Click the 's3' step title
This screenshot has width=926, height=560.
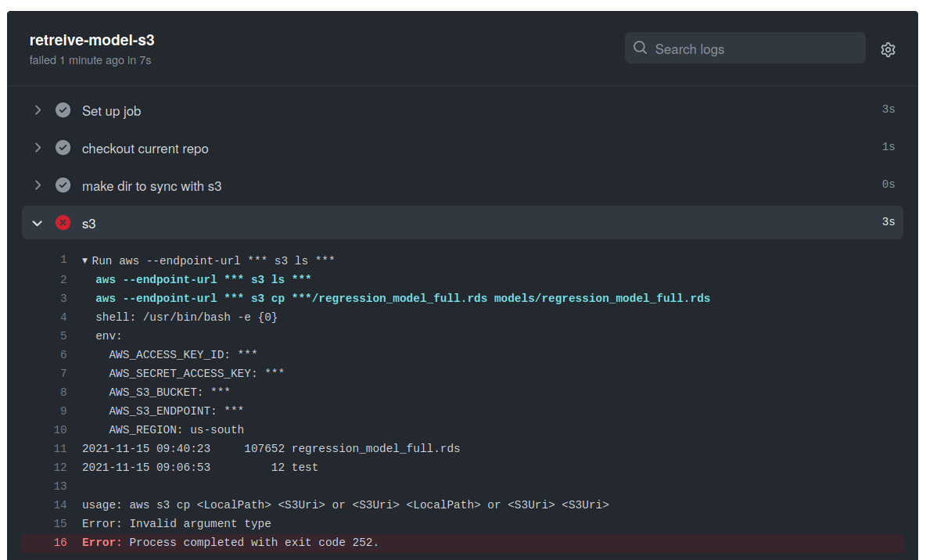pos(88,224)
